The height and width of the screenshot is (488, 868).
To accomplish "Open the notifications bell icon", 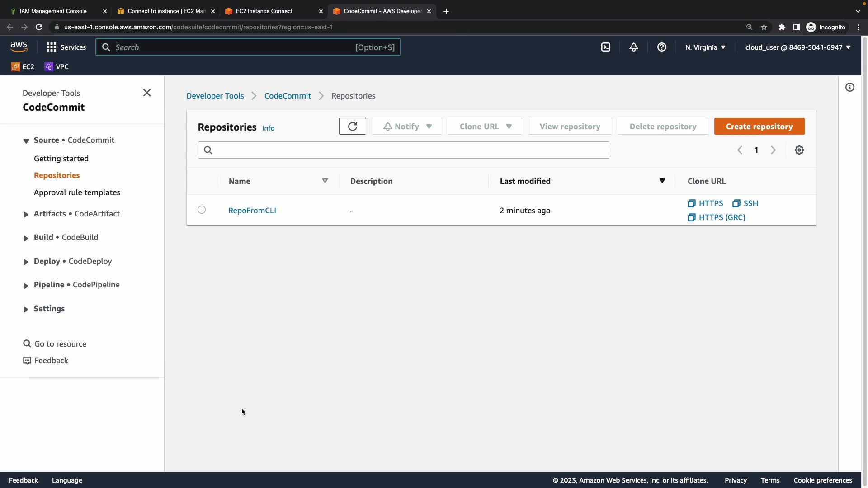I will [633, 47].
